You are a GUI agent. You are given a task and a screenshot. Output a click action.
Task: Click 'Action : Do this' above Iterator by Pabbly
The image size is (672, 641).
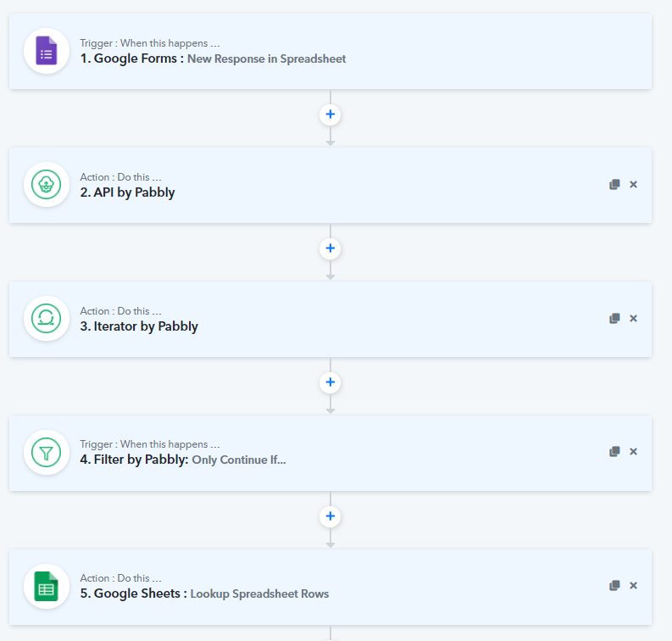click(120, 311)
